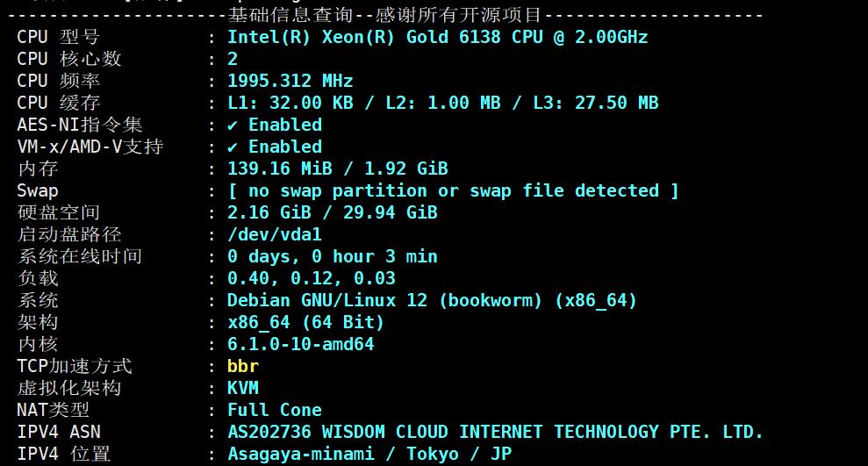Click the disk space value 2.16 GiB / 29.94 GiB
868x466 pixels.
332,212
